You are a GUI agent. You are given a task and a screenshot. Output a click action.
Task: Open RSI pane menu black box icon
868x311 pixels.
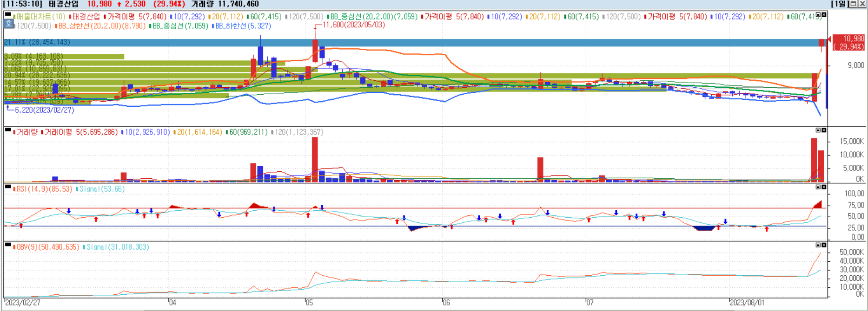click(8, 187)
